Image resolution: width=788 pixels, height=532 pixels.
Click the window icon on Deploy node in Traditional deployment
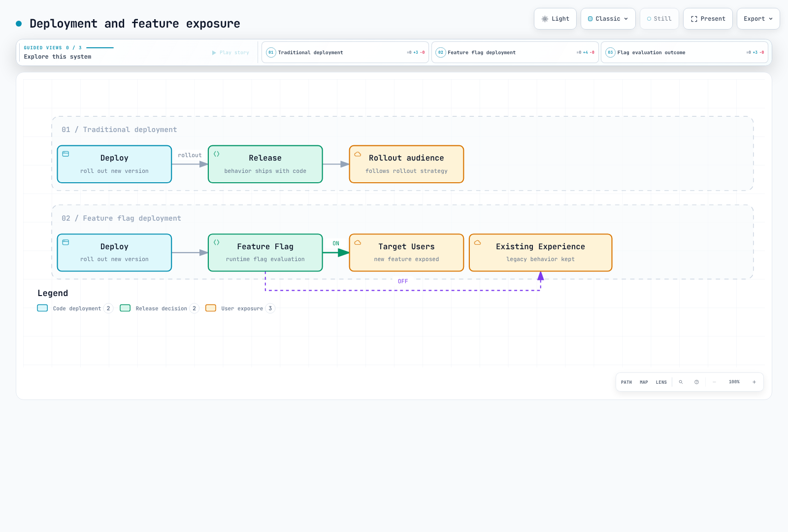pyautogui.click(x=66, y=154)
